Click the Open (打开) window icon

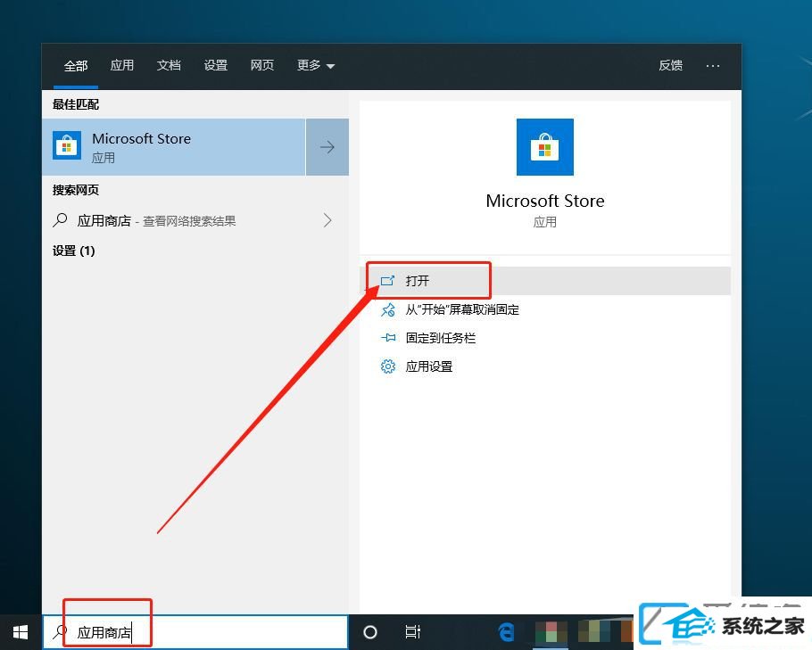tap(387, 281)
